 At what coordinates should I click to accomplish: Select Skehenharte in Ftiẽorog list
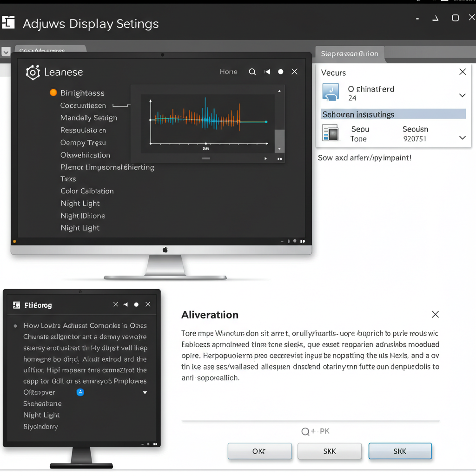click(x=42, y=404)
